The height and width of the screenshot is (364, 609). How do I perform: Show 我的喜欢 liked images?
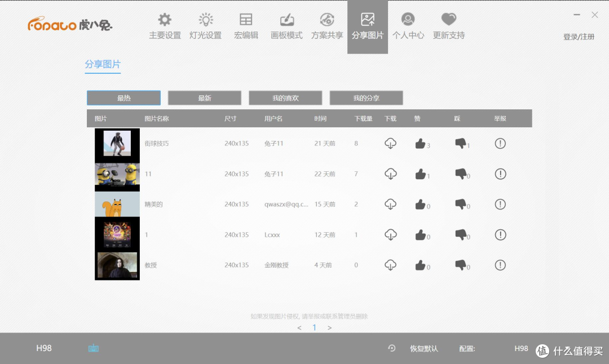pos(285,98)
